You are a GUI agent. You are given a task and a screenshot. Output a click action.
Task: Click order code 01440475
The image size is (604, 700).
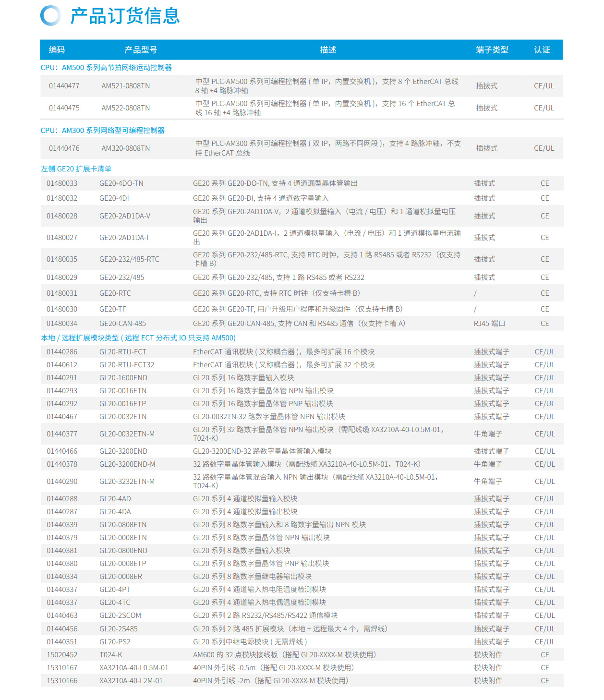[64, 108]
